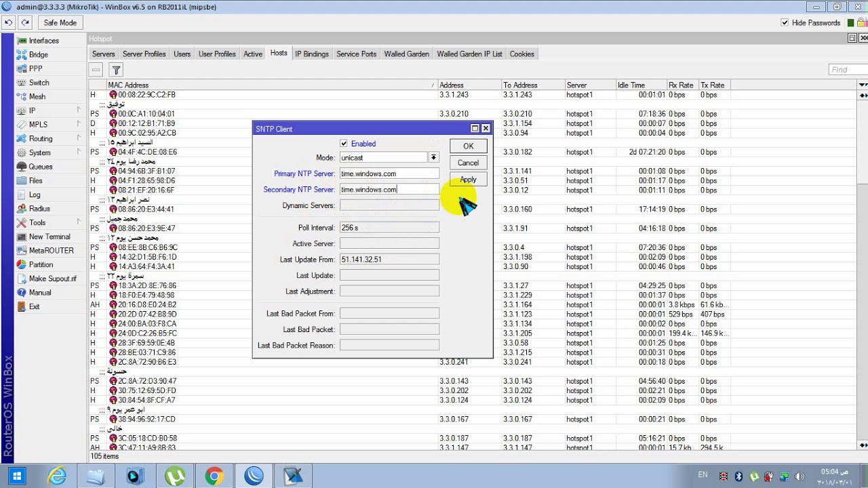Select the host row with MAC 00:0C:A1:10:04:01
868x488 pixels.
[x=473, y=114]
